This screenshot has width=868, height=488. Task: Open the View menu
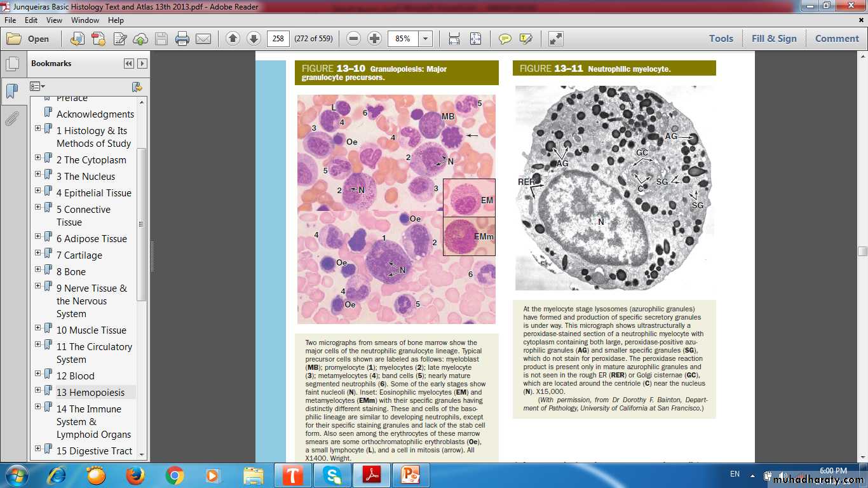point(54,20)
